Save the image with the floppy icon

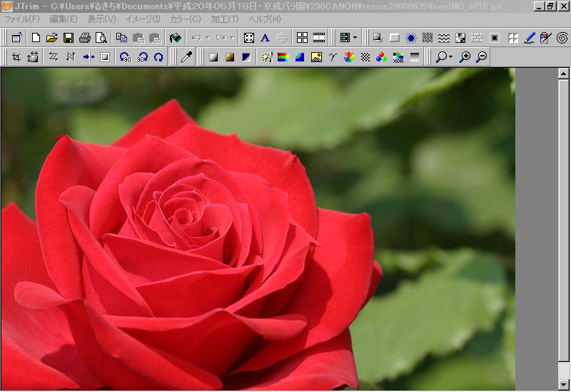(x=69, y=38)
